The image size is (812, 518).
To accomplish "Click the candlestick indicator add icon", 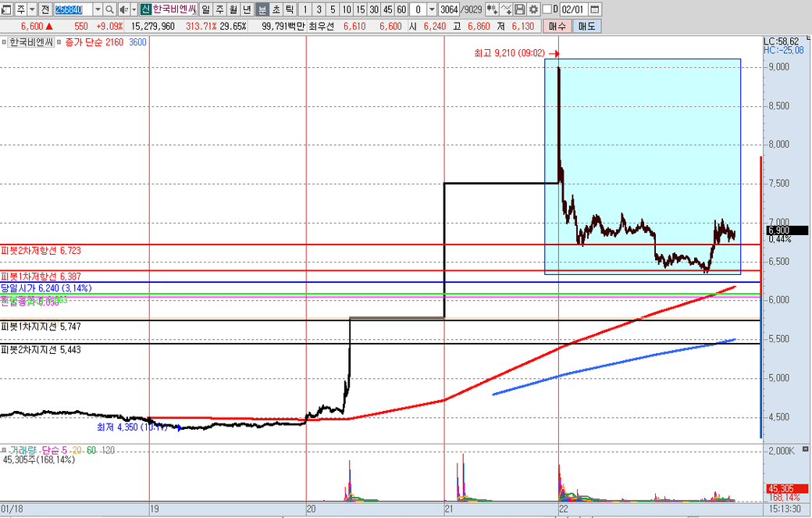I will click(x=492, y=9).
